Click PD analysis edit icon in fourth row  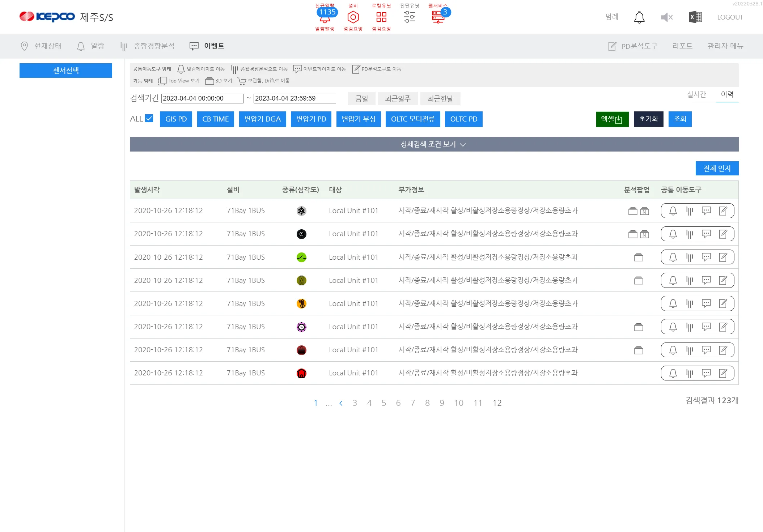(x=723, y=280)
